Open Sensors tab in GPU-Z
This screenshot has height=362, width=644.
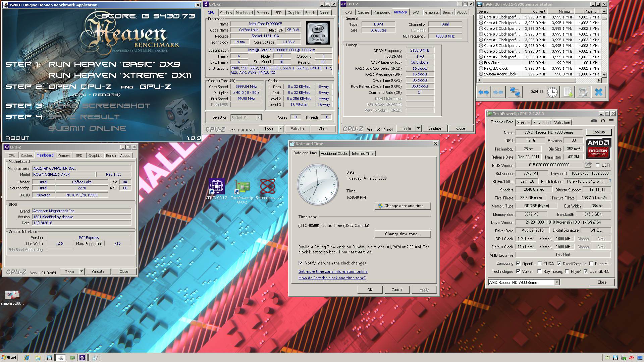524,123
